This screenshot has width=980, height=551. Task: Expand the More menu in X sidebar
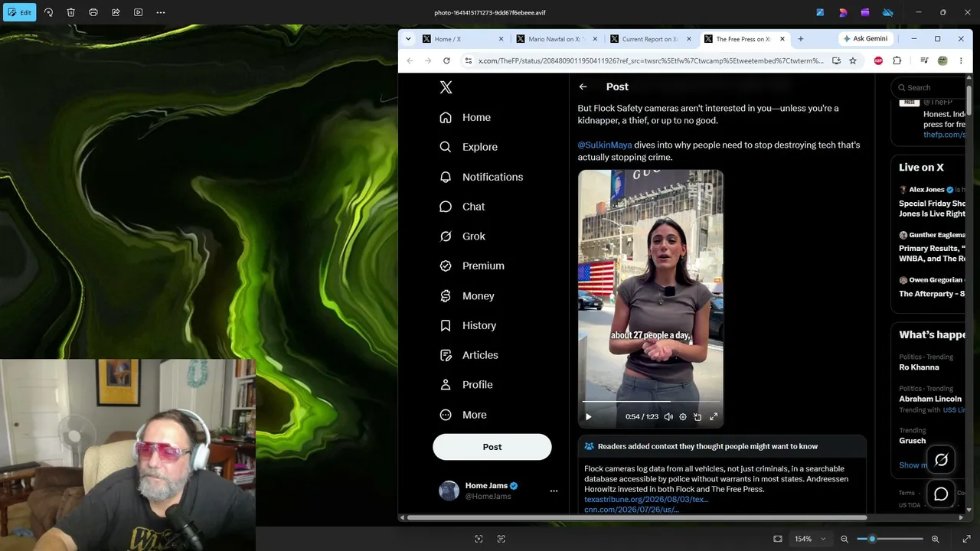(x=463, y=415)
